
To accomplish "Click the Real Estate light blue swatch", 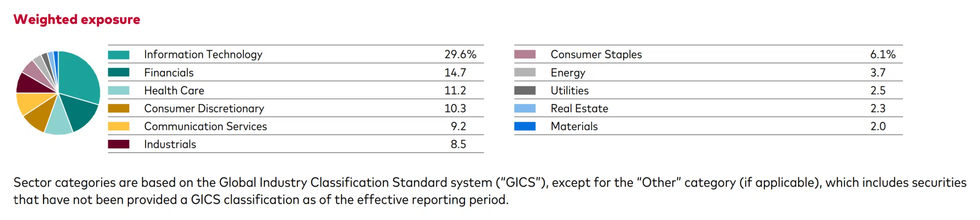I will coord(525,108).
